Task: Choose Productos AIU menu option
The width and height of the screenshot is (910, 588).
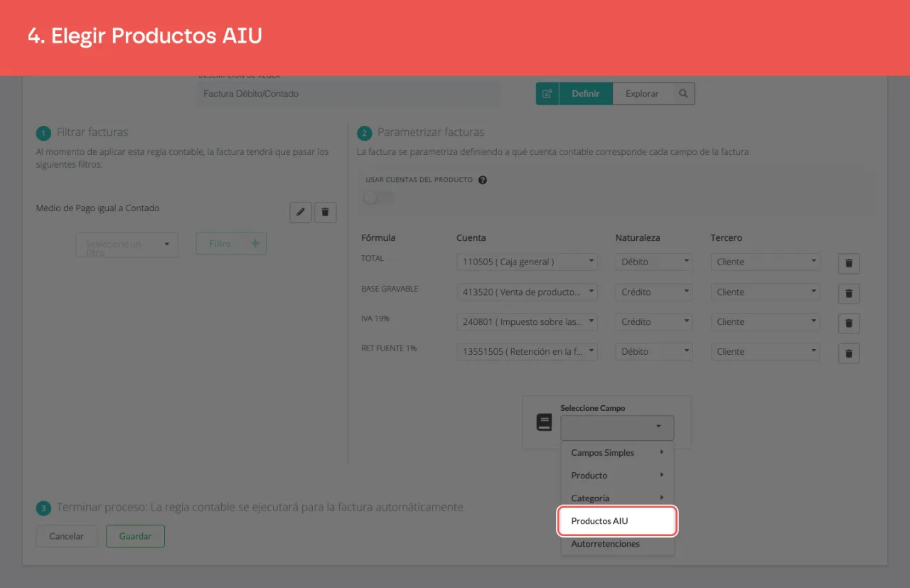Action: point(617,521)
